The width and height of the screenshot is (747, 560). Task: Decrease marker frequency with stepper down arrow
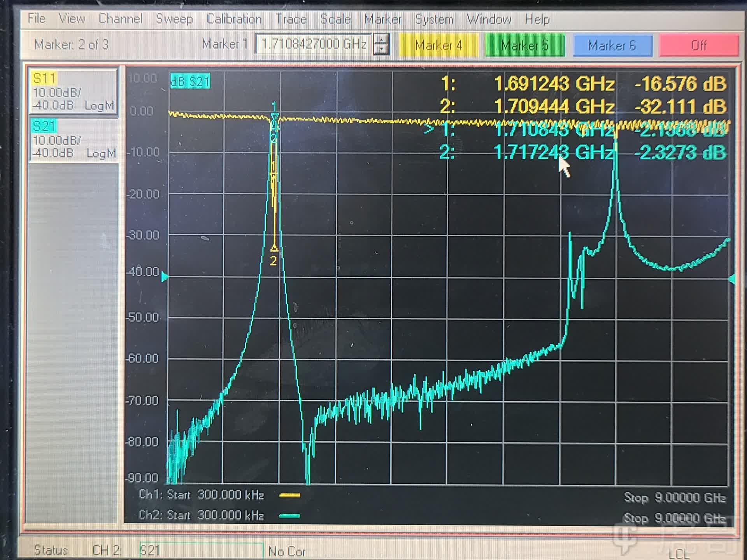coord(381,49)
